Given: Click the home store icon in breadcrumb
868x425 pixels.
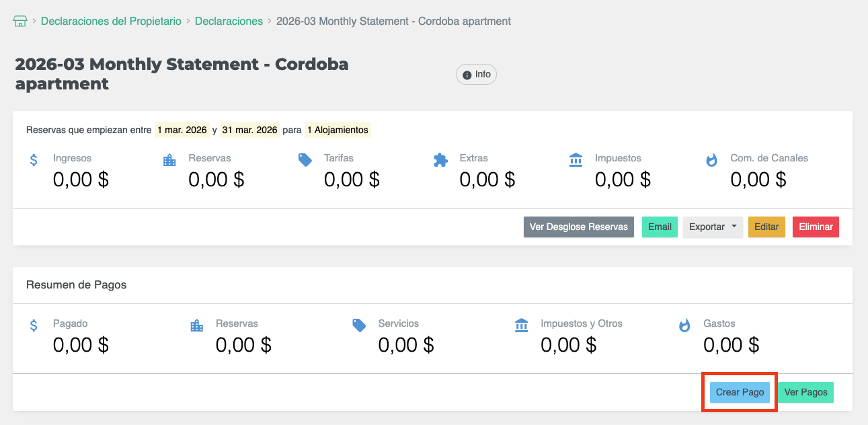Looking at the screenshot, I should (20, 22).
